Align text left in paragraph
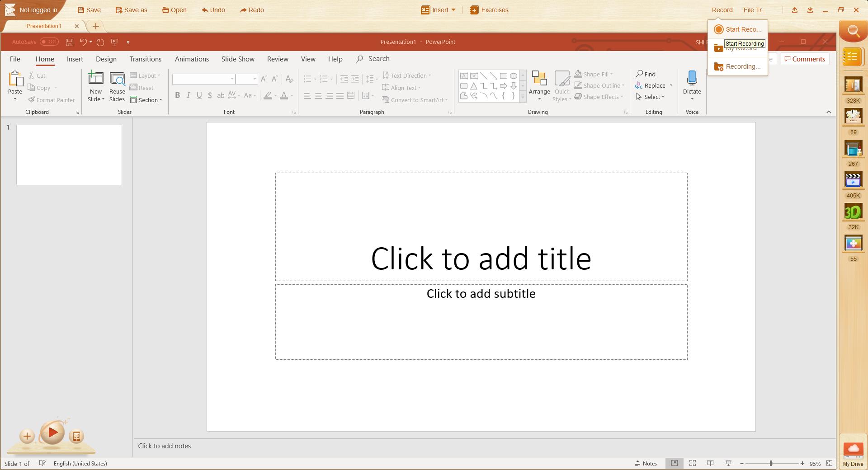 tap(307, 95)
